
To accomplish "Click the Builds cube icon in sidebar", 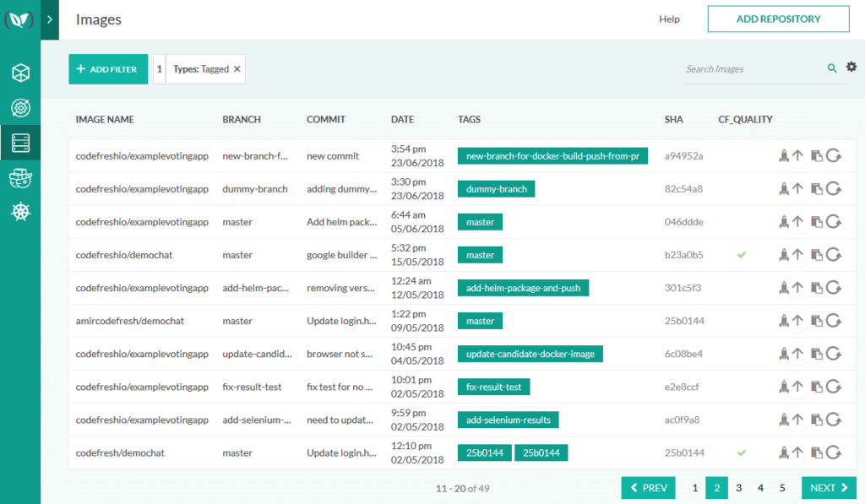I will [x=20, y=73].
